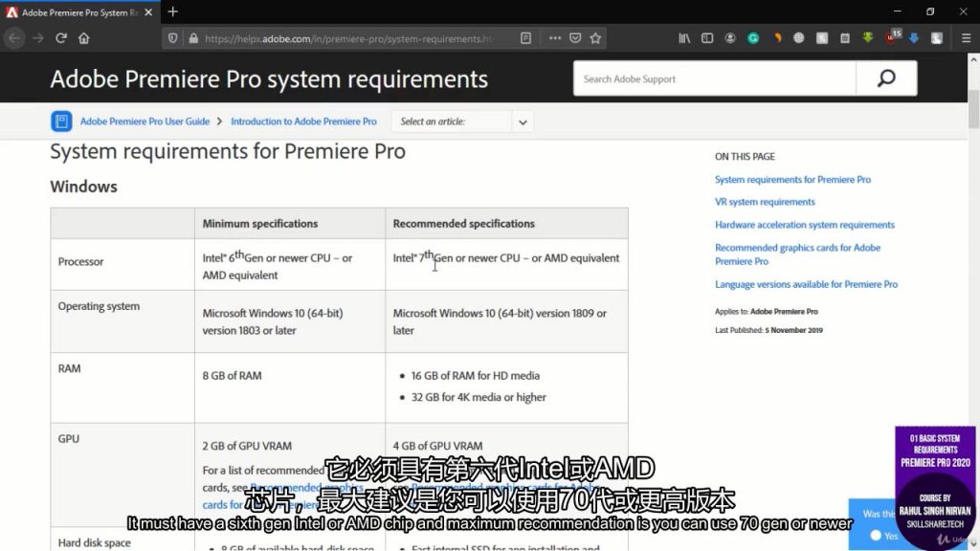The image size is (980, 551).
Task: Focus the URL address bar
Action: click(347, 38)
